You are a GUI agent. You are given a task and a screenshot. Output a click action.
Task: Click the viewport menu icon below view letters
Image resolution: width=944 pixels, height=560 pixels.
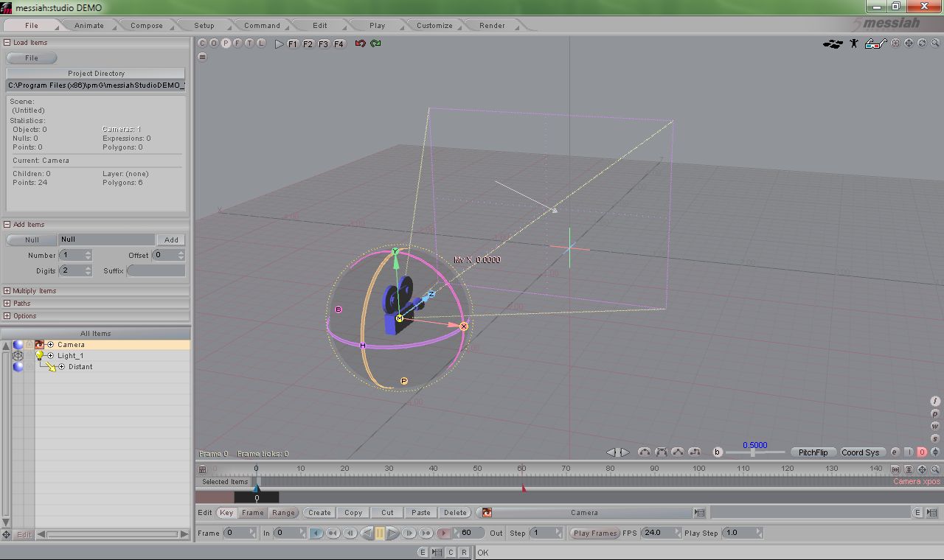click(x=202, y=57)
